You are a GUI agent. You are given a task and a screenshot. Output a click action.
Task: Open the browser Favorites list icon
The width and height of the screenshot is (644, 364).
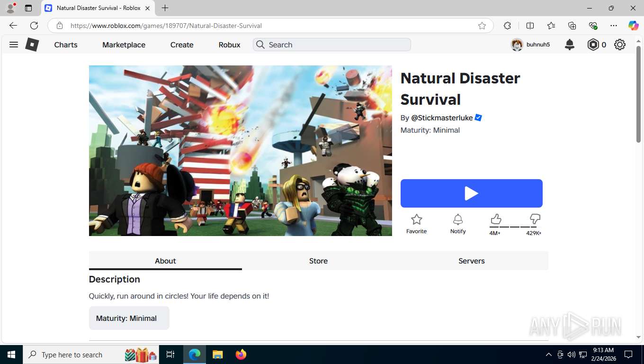551,26
